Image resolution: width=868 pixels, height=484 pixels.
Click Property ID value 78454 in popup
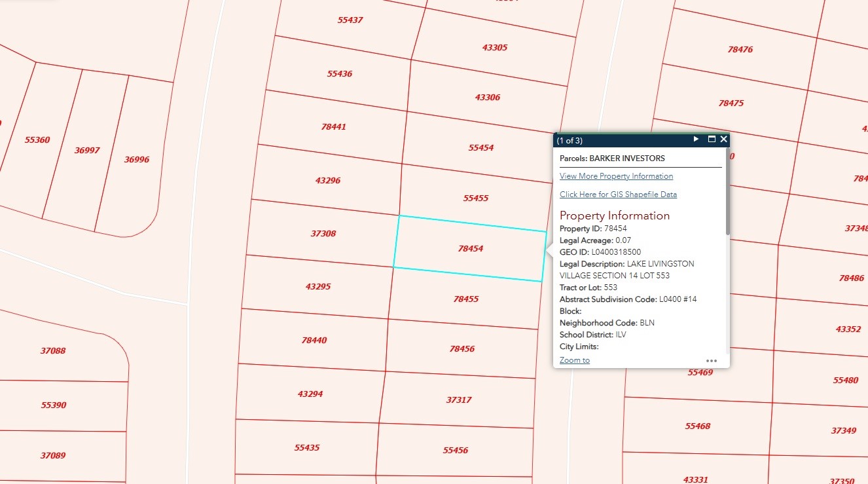point(615,229)
